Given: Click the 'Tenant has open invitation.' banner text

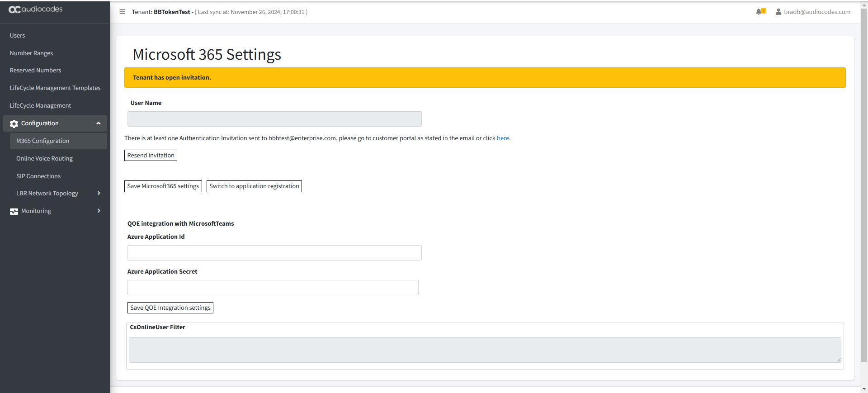Looking at the screenshot, I should [172, 77].
